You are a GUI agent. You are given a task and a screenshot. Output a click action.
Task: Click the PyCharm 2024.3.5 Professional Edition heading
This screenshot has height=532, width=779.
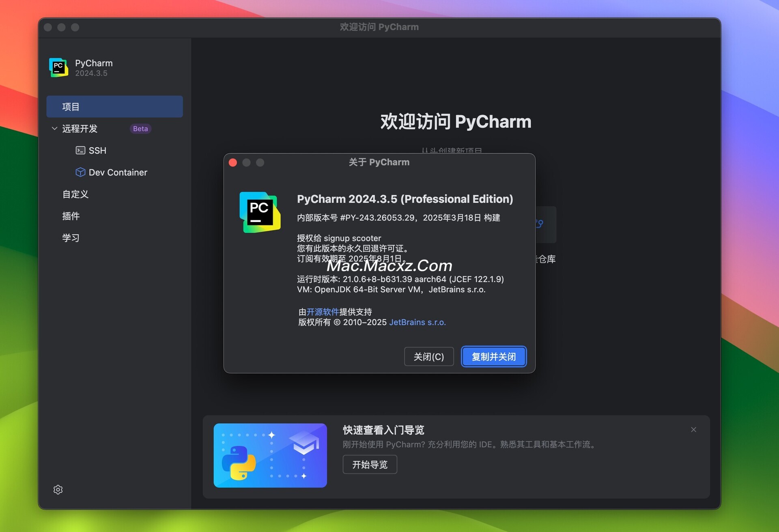point(405,199)
